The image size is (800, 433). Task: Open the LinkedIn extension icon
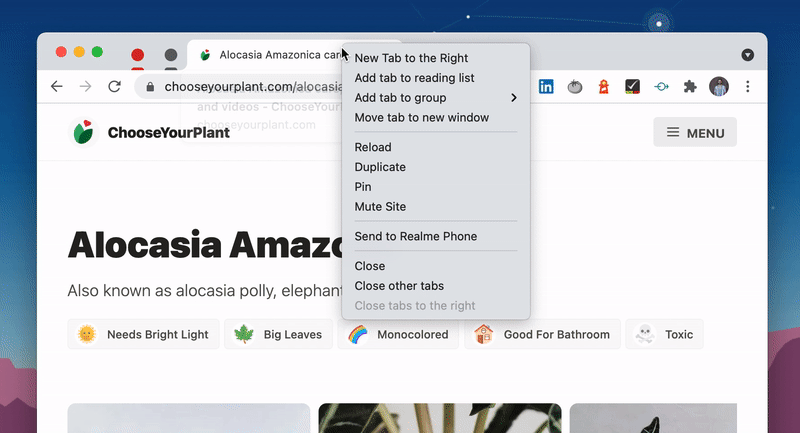pos(546,87)
